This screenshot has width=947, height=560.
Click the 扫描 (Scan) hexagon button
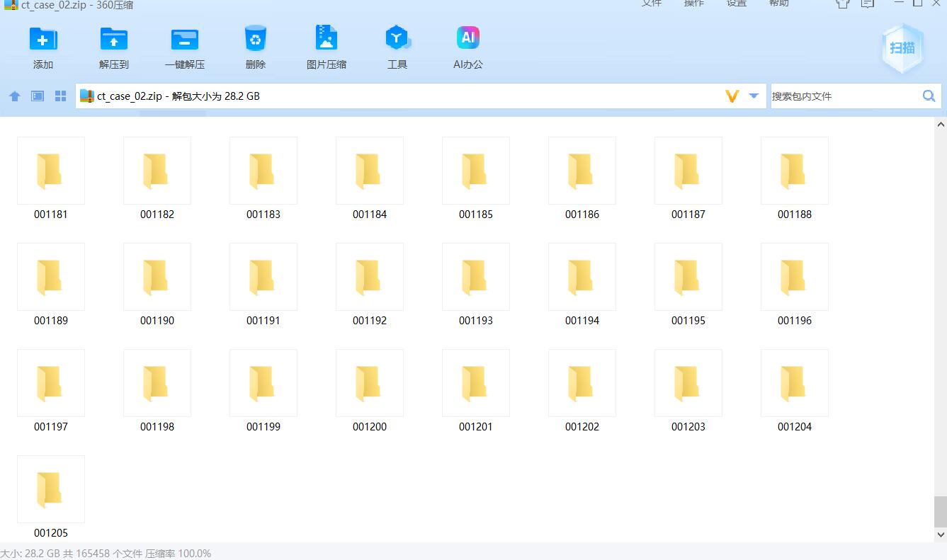click(x=902, y=48)
